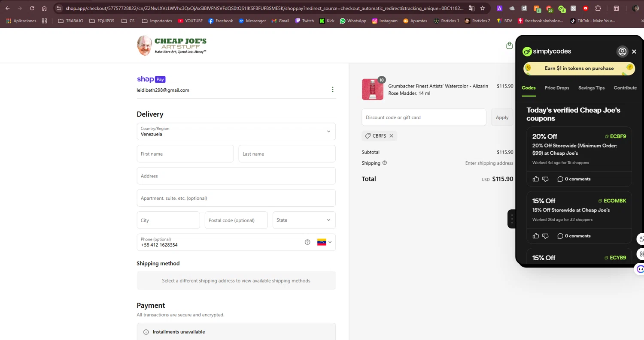Image resolution: width=644 pixels, height=340 pixels.
Task: Open the Facebook bookmark
Action: coord(221,21)
